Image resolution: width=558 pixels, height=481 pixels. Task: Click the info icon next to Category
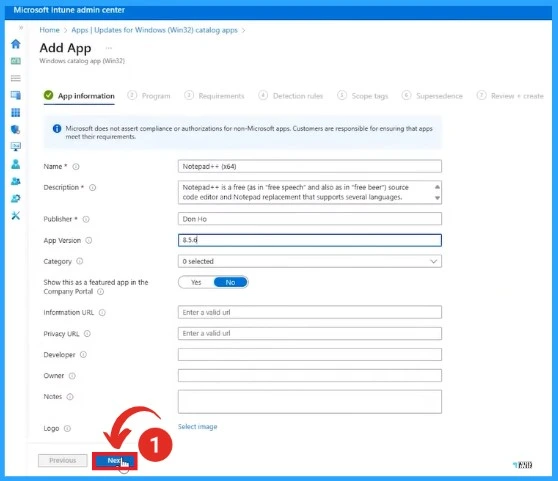pyautogui.click(x=80, y=261)
